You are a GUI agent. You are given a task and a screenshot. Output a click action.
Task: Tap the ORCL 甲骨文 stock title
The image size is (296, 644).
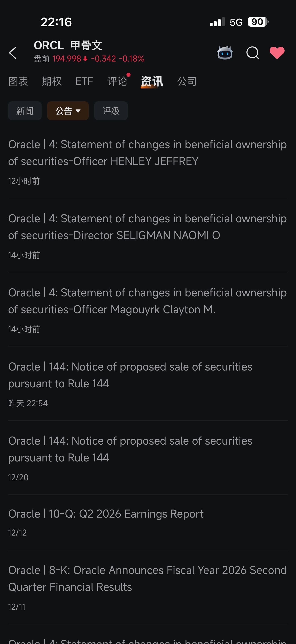click(68, 46)
